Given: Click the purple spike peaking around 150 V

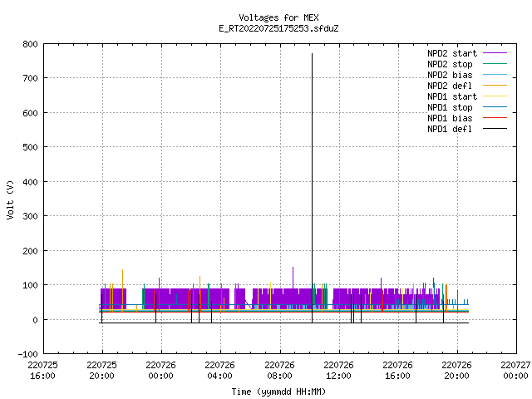Looking at the screenshot, I should pos(293,277).
